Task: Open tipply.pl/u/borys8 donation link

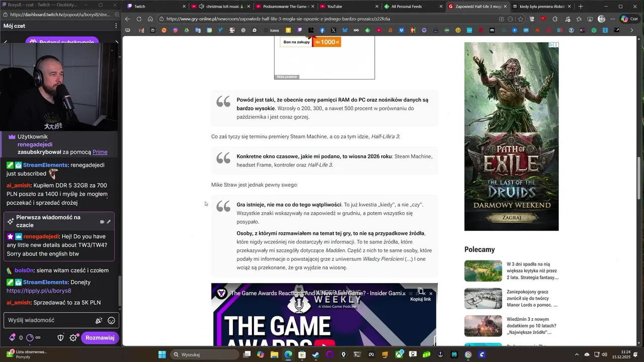Action: tap(39, 291)
